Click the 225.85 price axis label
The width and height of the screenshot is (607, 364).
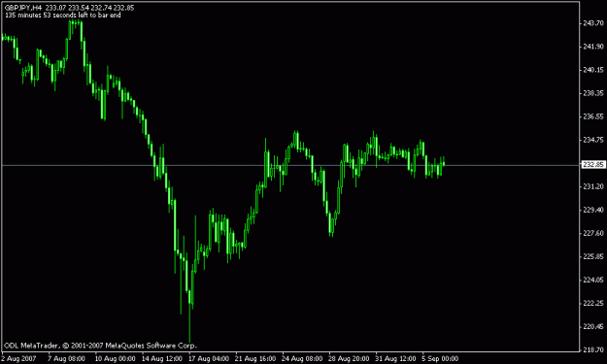593,256
